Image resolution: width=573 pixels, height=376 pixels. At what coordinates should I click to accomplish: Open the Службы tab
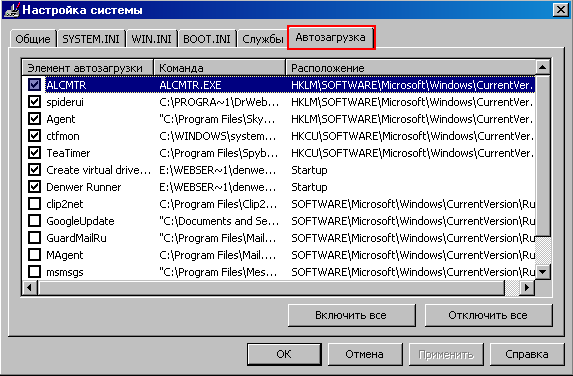point(262,39)
